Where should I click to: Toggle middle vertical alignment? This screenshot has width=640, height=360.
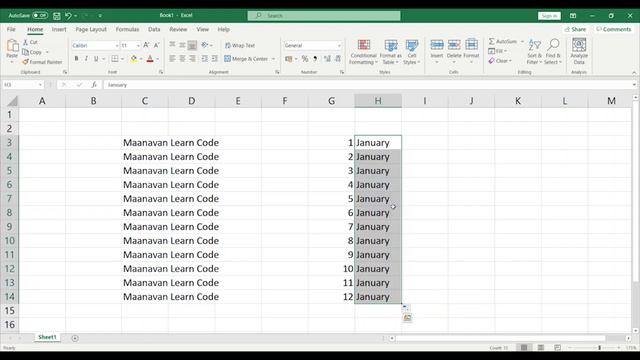182,45
